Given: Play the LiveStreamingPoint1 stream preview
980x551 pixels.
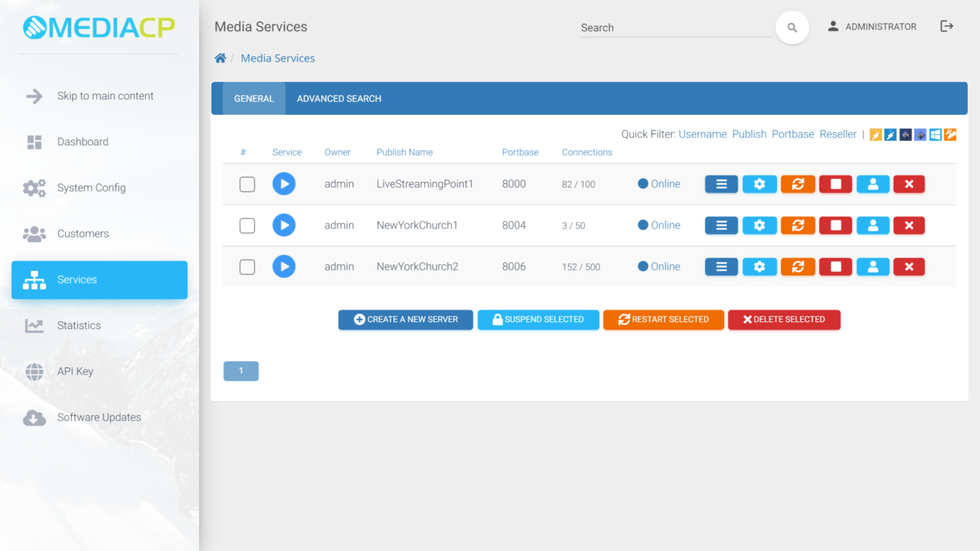Looking at the screenshot, I should tap(284, 184).
